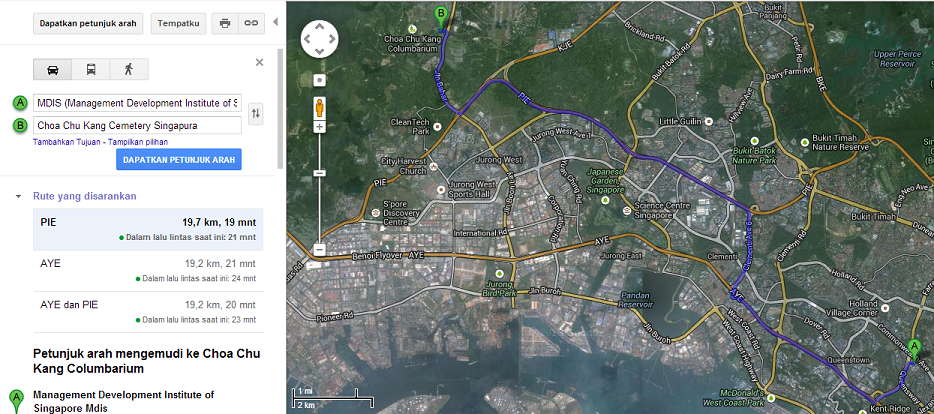Click the my-location button on map
934x414 pixels.
319,80
